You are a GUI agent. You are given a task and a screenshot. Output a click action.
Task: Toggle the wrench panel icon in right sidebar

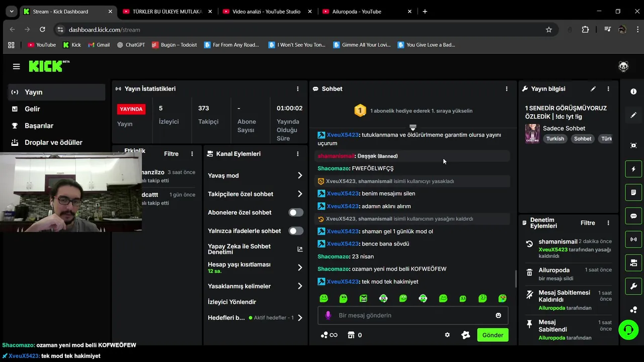click(x=633, y=287)
